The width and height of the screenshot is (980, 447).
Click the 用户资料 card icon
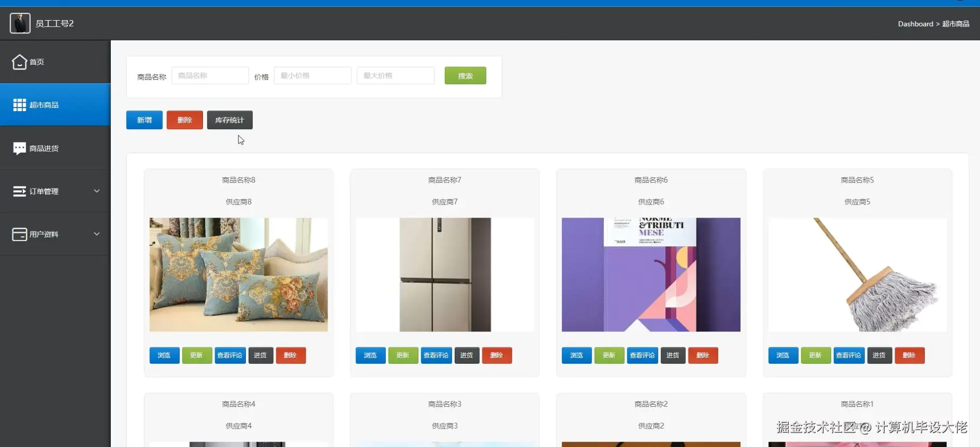point(20,234)
